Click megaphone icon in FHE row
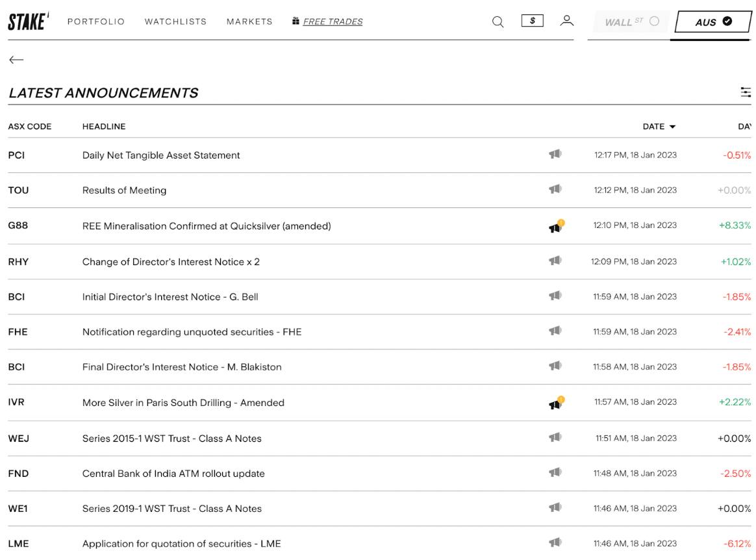Viewport: 756px width, 560px height. 555,331
